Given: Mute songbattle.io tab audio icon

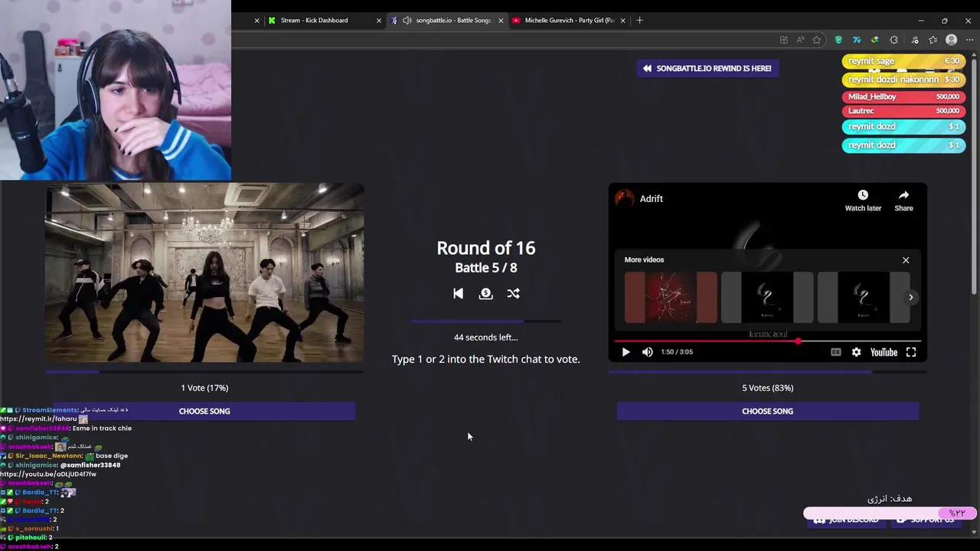Looking at the screenshot, I should 407,21.
